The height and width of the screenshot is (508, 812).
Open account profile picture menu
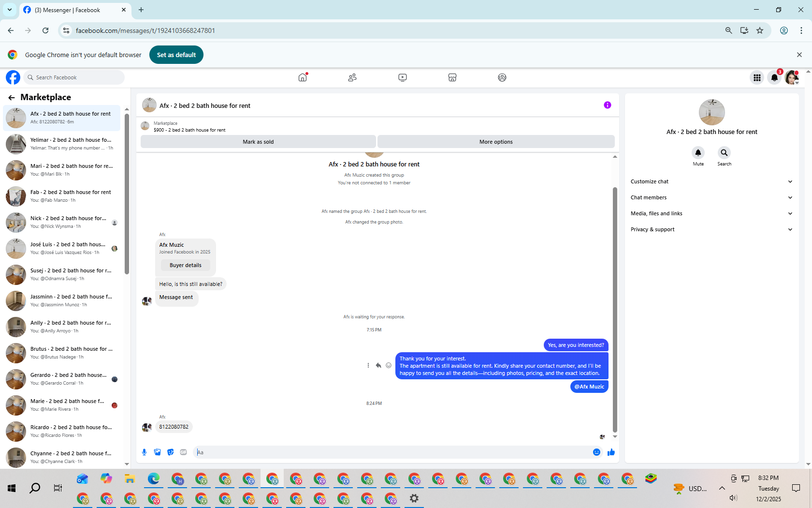pos(792,77)
